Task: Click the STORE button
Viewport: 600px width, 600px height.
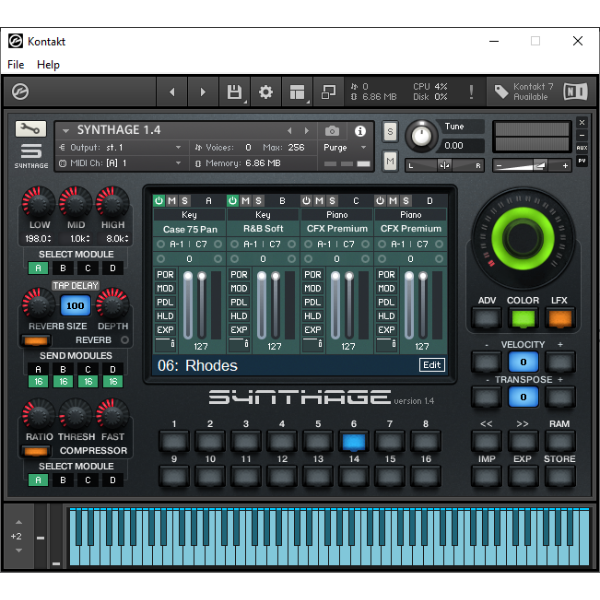Action: 559,476
